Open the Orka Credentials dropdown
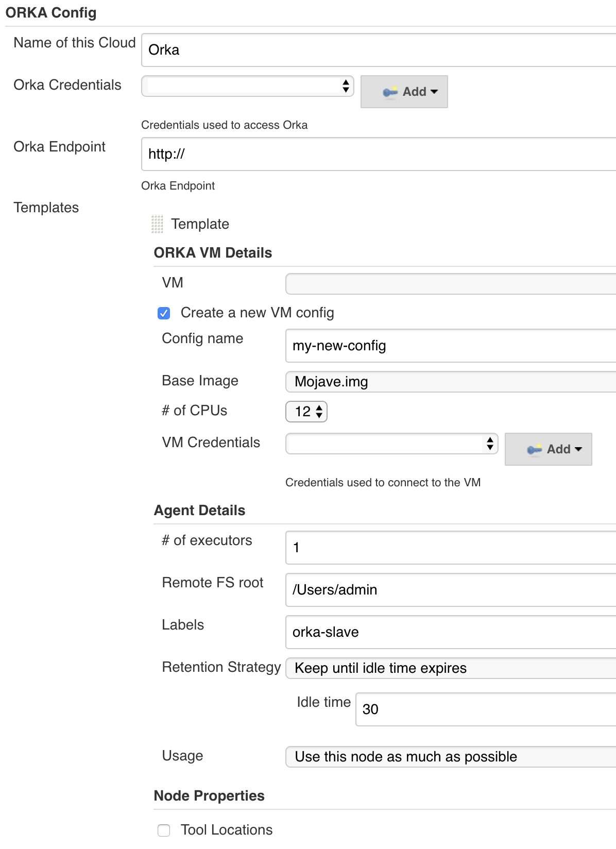 click(x=248, y=86)
